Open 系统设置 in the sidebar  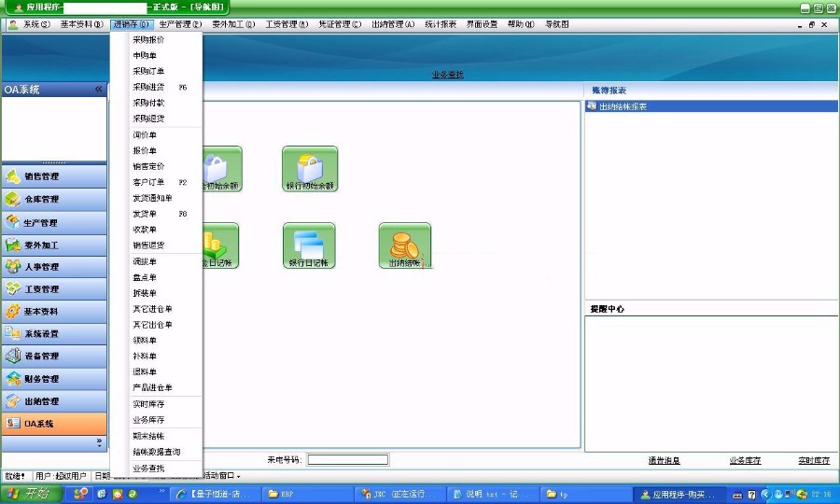coord(54,334)
